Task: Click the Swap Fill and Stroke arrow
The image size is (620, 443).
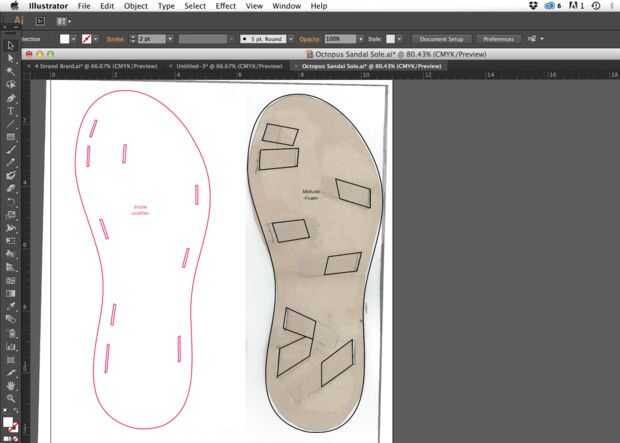Action: pyautogui.click(x=15, y=411)
